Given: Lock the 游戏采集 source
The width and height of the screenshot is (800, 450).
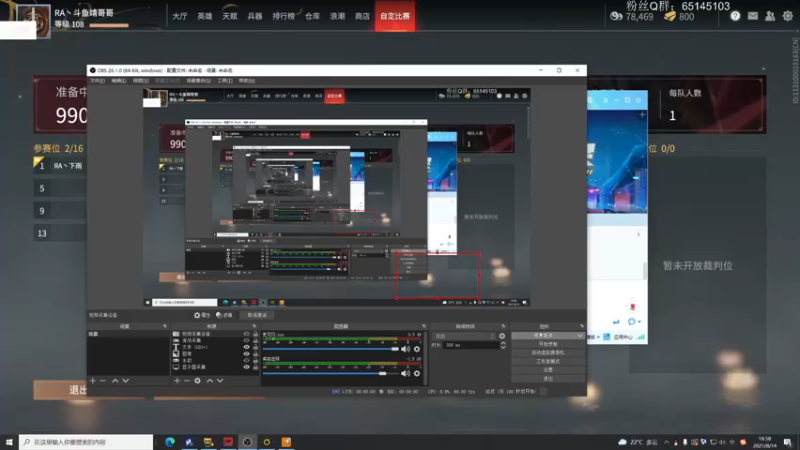Looking at the screenshot, I should point(255,341).
